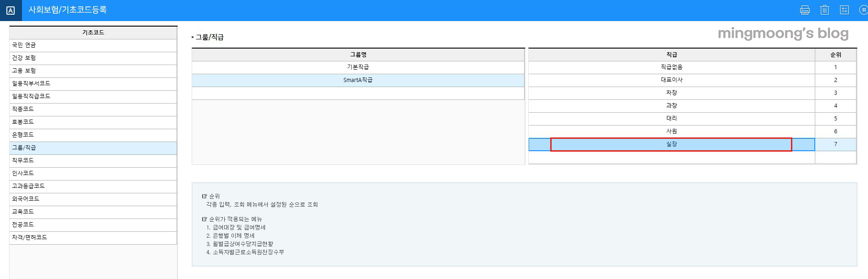Select 교육코드 list row
The height and width of the screenshot is (279, 868).
click(x=93, y=212)
